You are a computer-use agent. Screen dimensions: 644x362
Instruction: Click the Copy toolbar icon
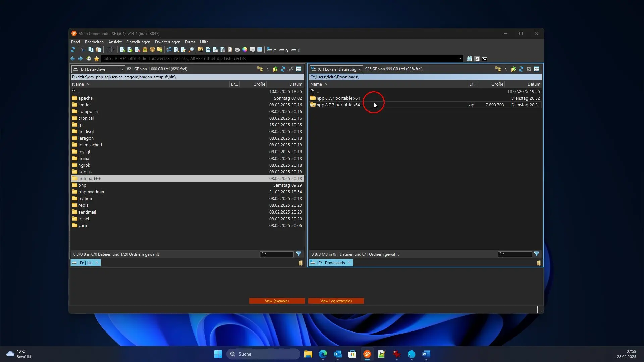91,50
